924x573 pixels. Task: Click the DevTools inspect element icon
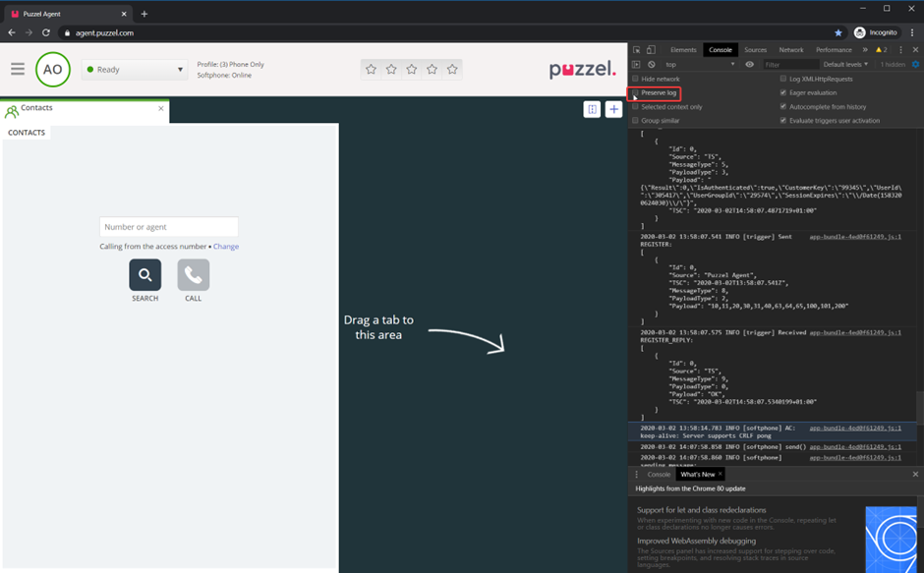click(x=637, y=50)
